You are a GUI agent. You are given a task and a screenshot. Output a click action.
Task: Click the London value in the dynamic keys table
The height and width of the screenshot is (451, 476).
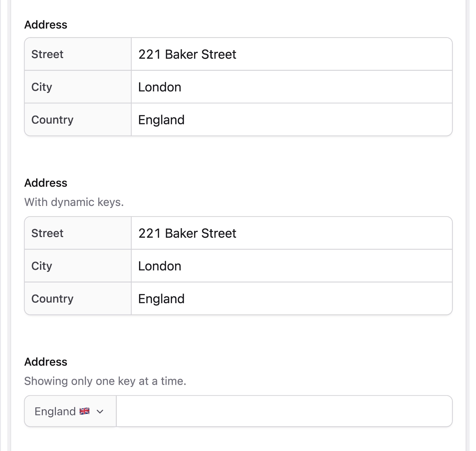click(x=160, y=266)
